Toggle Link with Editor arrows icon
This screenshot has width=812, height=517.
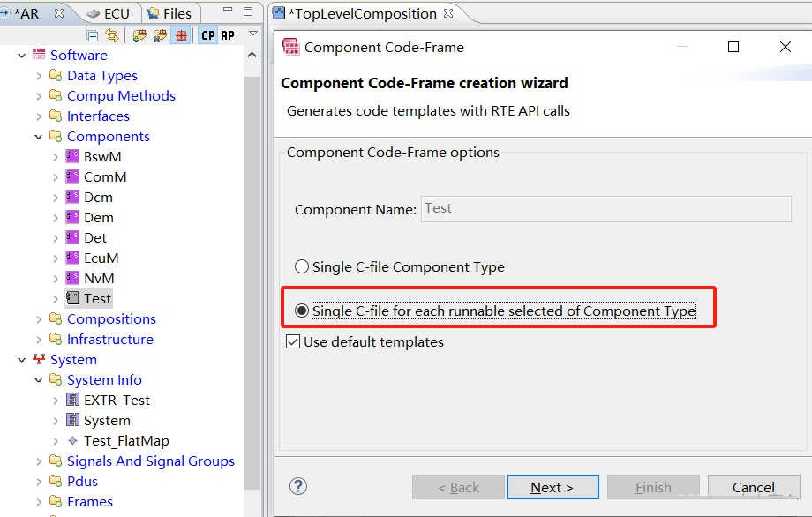click(111, 35)
